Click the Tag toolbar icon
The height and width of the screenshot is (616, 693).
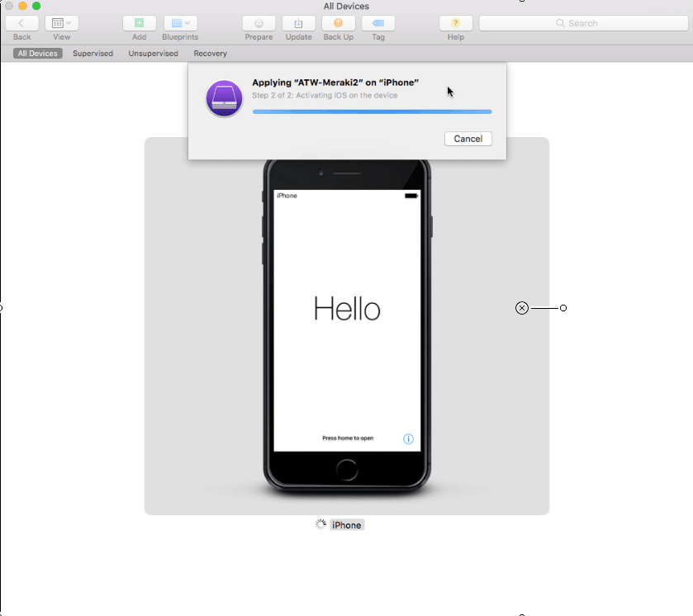(x=377, y=23)
